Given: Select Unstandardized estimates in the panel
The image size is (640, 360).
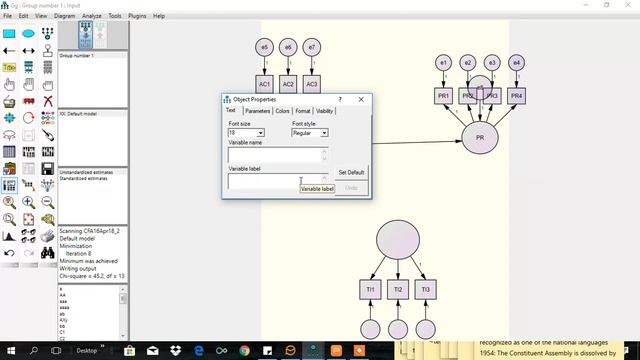Looking at the screenshot, I should [x=86, y=172].
